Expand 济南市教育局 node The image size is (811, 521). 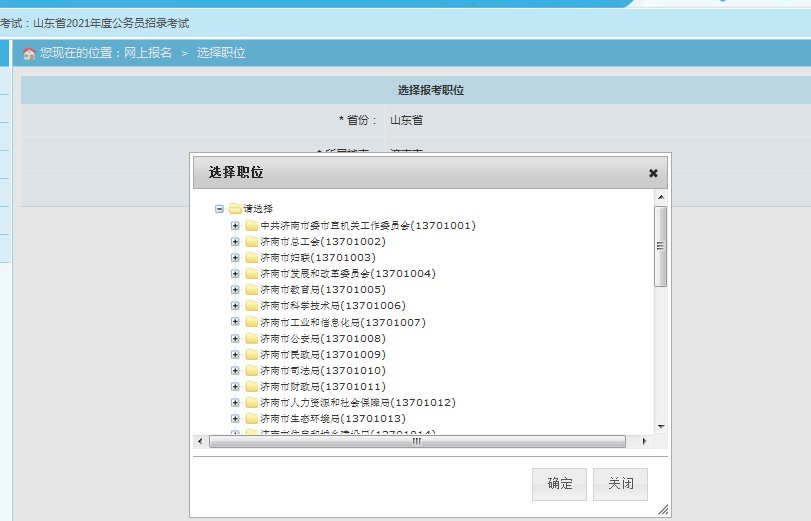point(235,290)
